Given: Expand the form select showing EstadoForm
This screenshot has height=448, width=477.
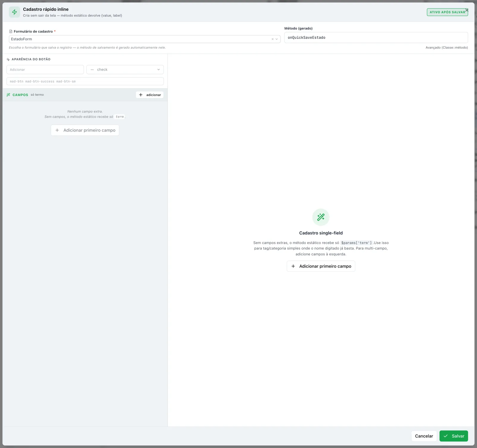Looking at the screenshot, I should 145,39.
